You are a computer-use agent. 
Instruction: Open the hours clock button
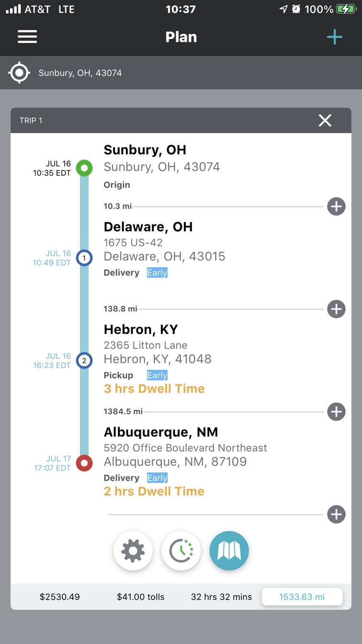pos(181,551)
